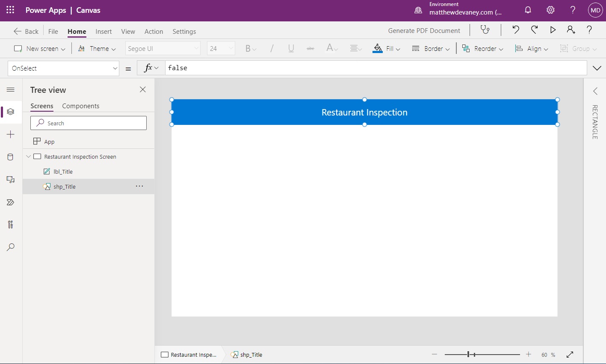
Task: Open the Insert pane using the plus icon
Action: tap(10, 134)
